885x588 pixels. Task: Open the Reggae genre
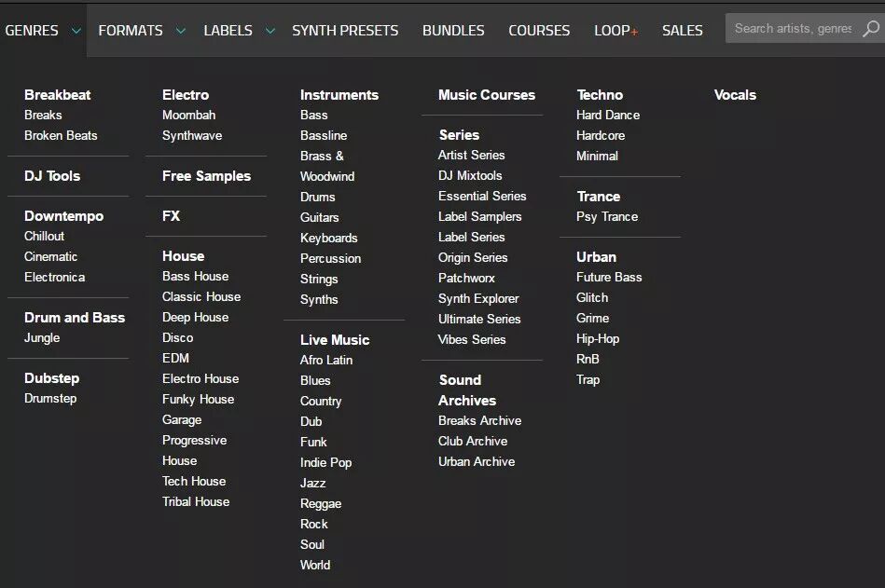[321, 503]
